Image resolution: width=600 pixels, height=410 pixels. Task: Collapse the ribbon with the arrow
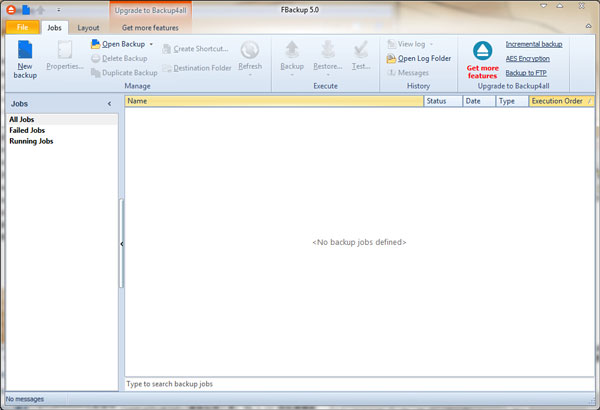tap(588, 26)
